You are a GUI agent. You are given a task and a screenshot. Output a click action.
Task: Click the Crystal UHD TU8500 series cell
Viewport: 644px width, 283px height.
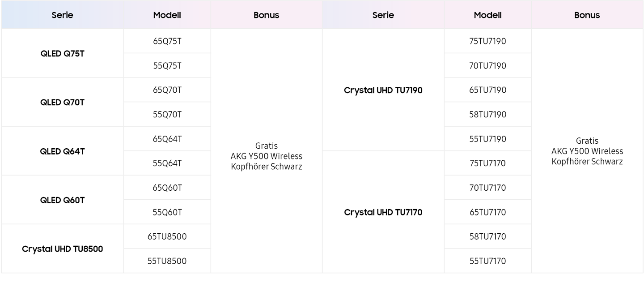(62, 249)
